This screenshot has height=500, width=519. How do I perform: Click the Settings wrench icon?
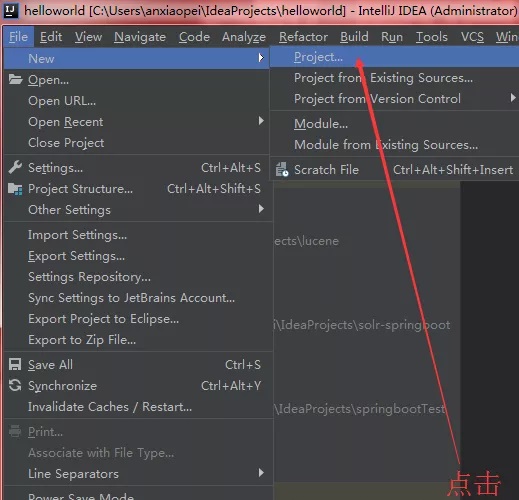(15, 167)
